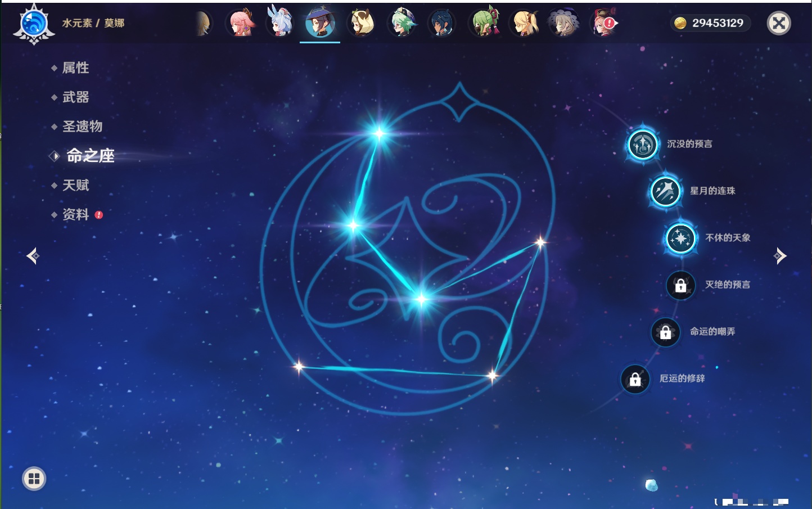Open the 星月的连珠 constellation icon
The image size is (812, 509).
[x=665, y=191]
